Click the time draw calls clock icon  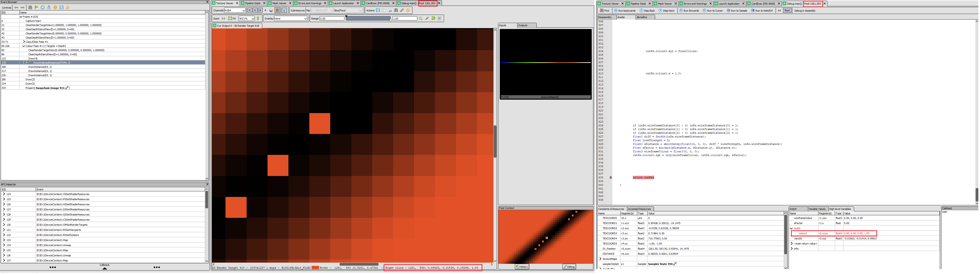pyautogui.click(x=42, y=7)
